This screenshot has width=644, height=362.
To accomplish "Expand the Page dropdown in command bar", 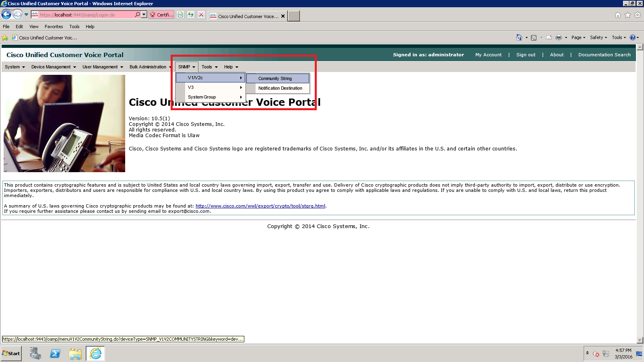I will tap(578, 37).
